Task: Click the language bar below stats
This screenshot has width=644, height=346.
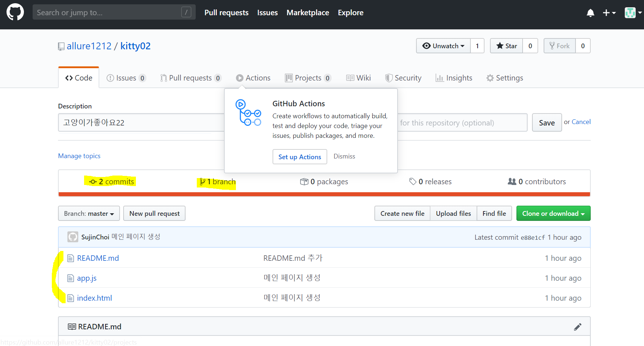Action: (x=324, y=194)
